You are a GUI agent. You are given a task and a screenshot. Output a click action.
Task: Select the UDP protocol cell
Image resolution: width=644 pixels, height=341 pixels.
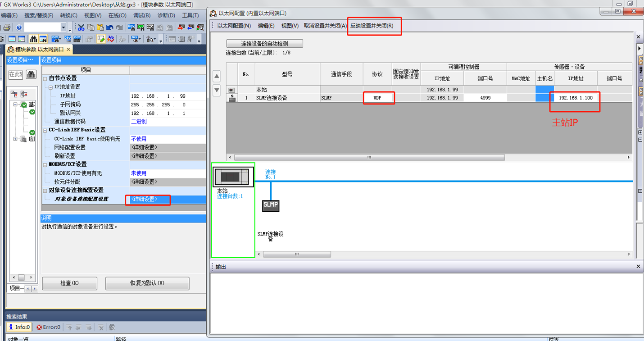[377, 98]
